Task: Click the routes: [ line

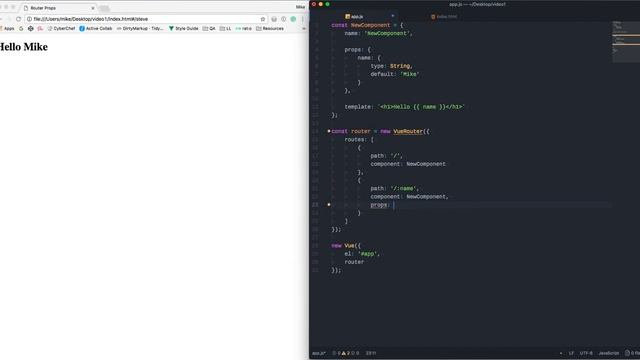Action: tap(359, 140)
